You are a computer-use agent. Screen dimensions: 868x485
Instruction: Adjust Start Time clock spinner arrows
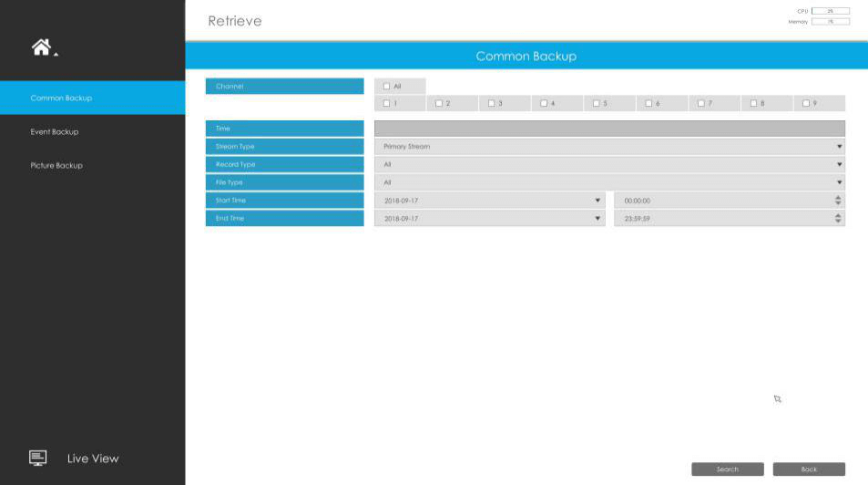838,201
